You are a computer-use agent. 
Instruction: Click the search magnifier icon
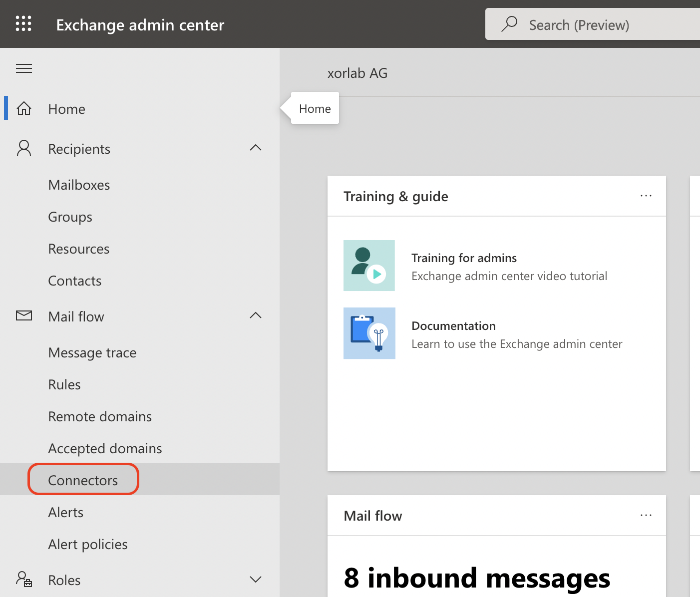(509, 23)
